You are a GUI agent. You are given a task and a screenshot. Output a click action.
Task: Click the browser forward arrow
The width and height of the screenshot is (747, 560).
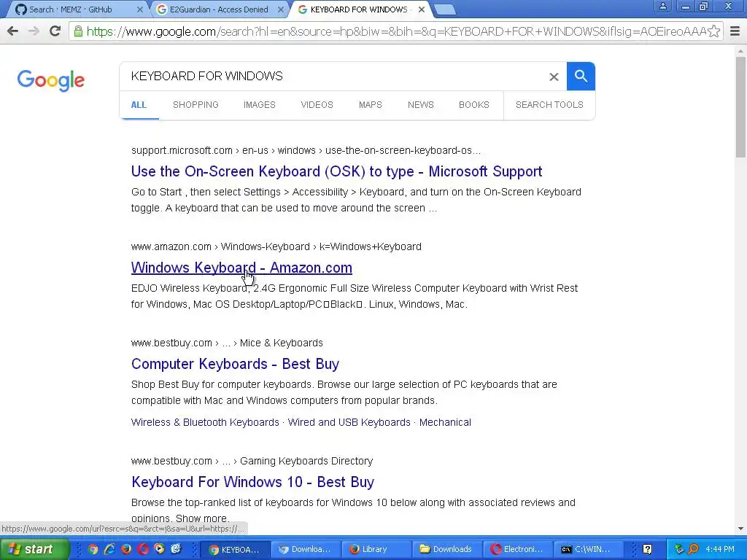(x=34, y=31)
